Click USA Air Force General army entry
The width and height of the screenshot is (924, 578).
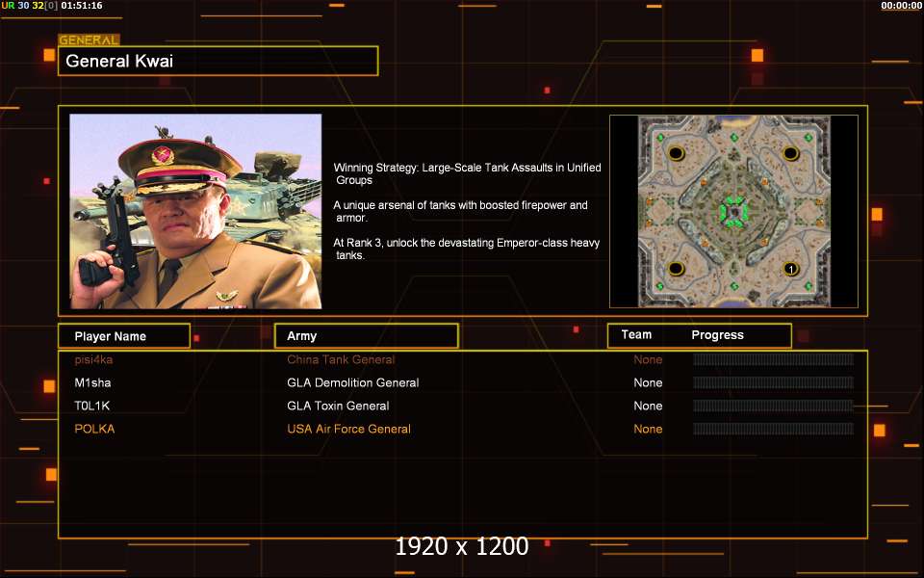pos(348,429)
